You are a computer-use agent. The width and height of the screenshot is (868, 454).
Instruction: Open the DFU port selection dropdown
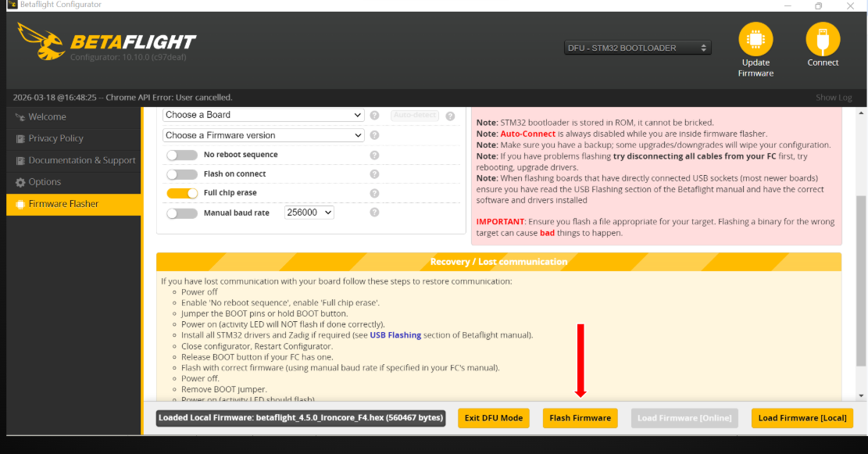coord(637,48)
